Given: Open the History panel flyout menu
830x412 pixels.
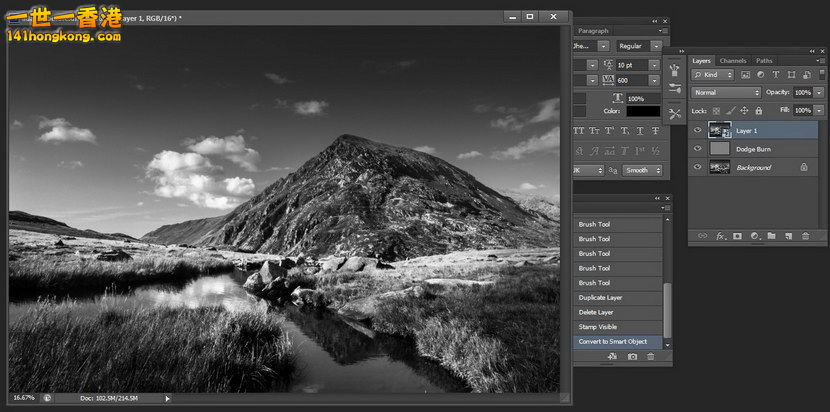Looking at the screenshot, I should click(x=665, y=208).
